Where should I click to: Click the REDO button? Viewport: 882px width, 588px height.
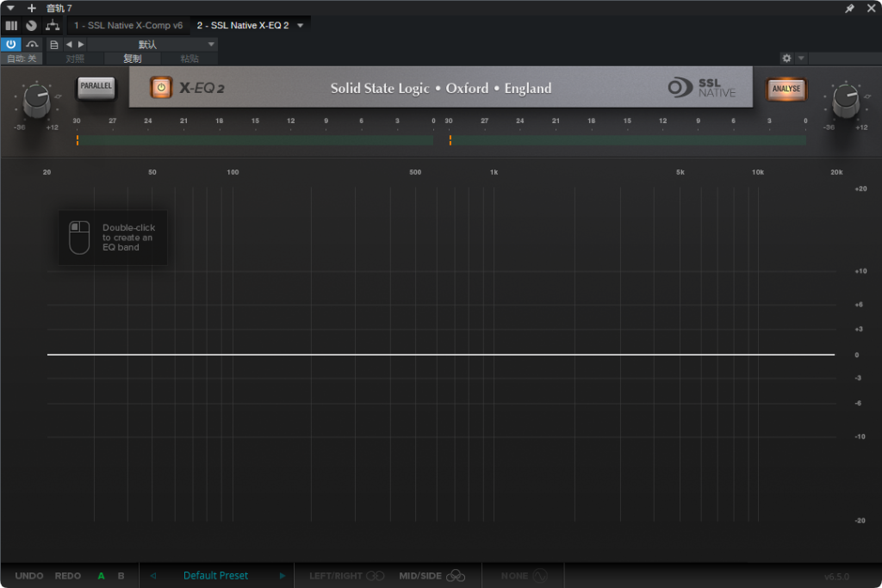pyautogui.click(x=67, y=576)
